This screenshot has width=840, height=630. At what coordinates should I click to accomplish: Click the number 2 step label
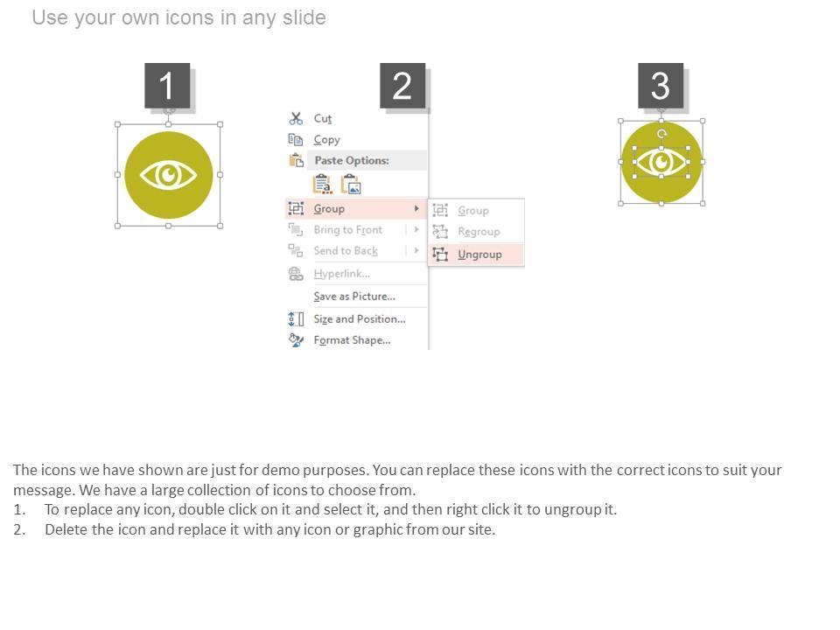(402, 86)
